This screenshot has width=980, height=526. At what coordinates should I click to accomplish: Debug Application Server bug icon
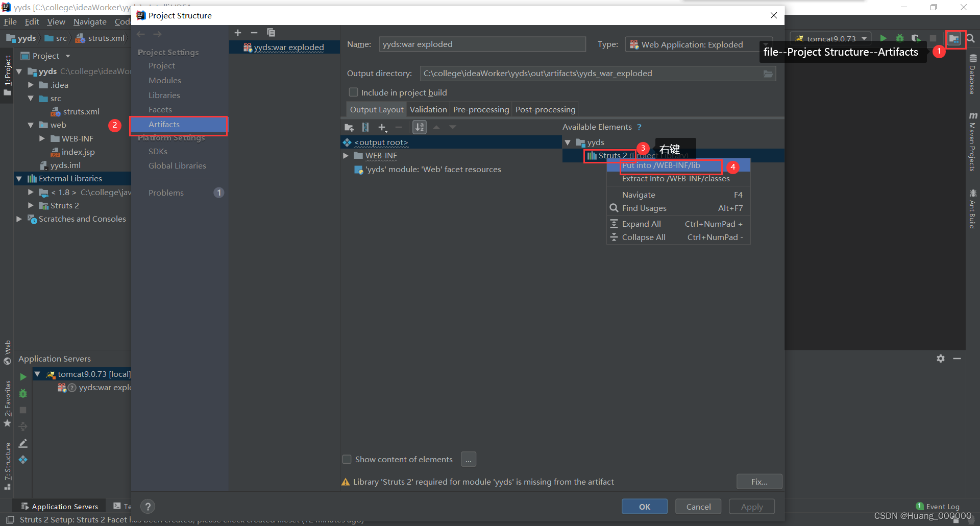coord(23,393)
